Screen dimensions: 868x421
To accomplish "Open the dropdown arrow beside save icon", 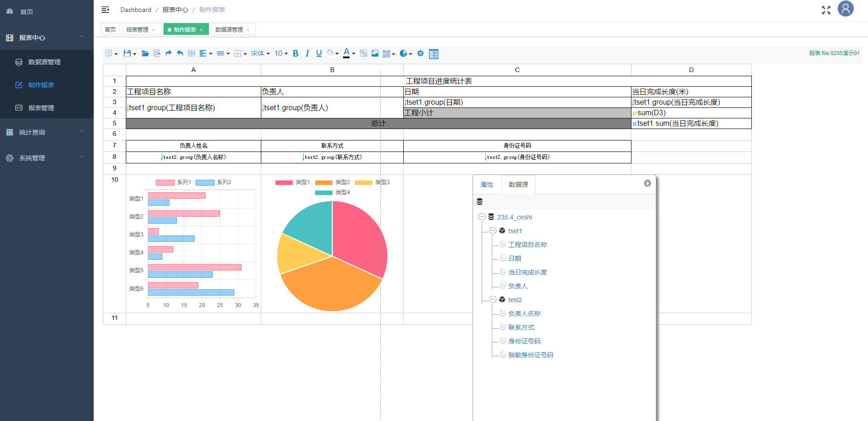I will tap(135, 54).
